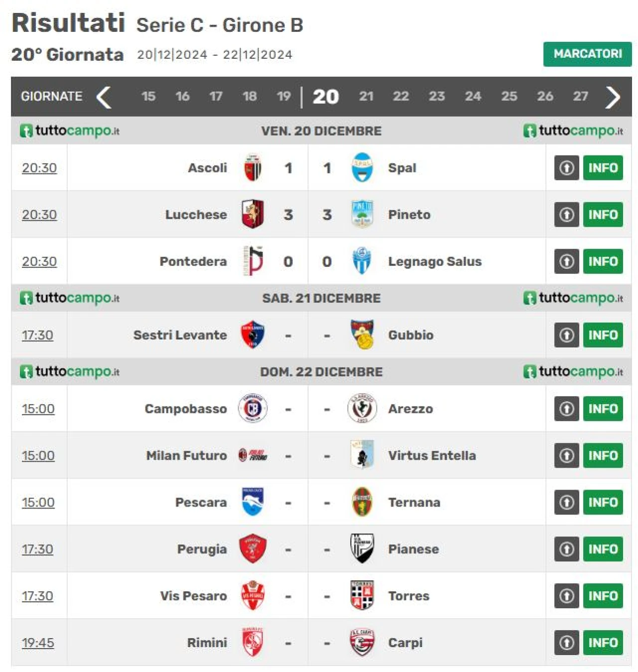The height and width of the screenshot is (672, 638).
Task: Click the Gubbio team crest
Action: coord(362,335)
